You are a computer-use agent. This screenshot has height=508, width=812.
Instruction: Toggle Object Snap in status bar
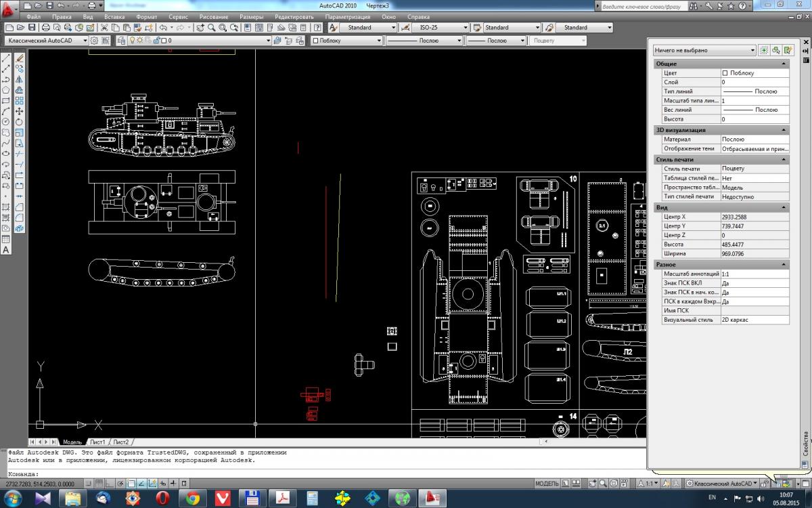[131, 484]
